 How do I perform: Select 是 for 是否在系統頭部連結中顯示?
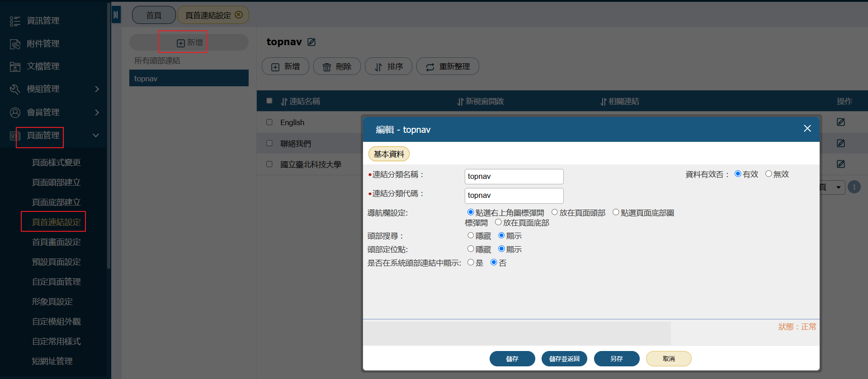471,262
